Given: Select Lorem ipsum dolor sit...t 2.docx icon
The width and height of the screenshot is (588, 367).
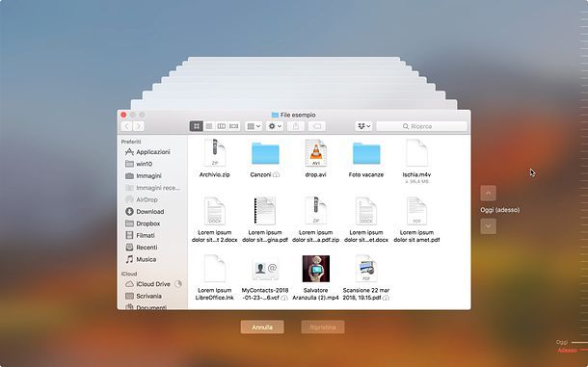Looking at the screenshot, I should click(215, 211).
